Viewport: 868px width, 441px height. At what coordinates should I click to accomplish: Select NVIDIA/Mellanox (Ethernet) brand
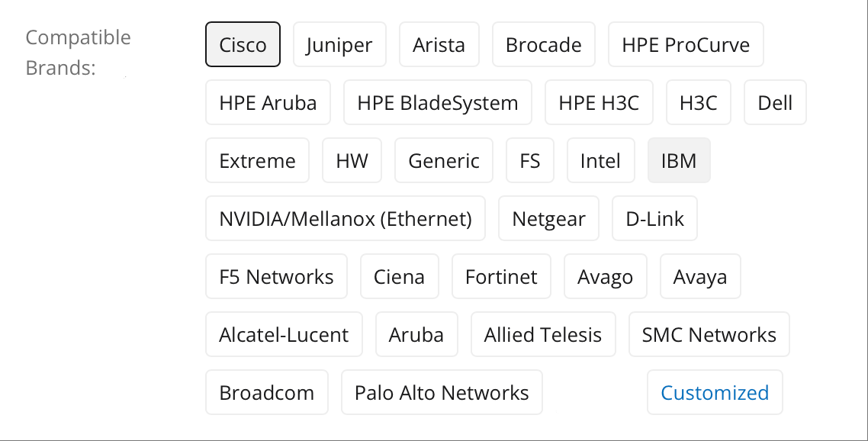(x=346, y=219)
